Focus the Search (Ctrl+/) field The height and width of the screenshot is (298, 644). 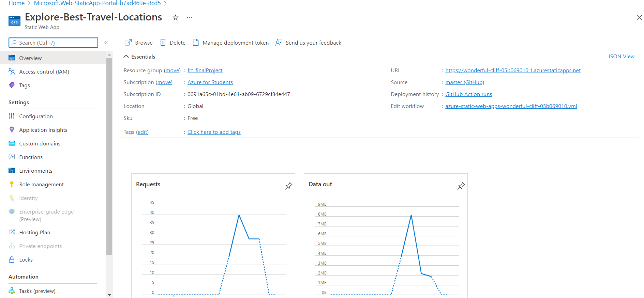tap(53, 43)
